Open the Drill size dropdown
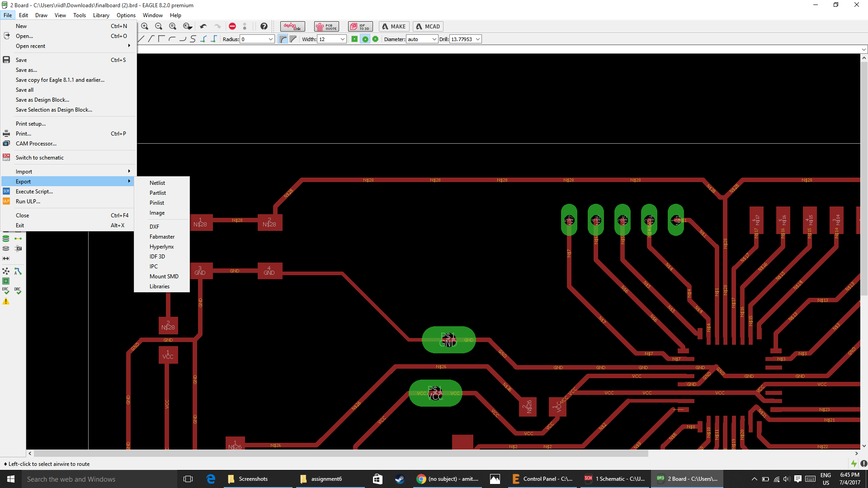The width and height of the screenshot is (868, 488). tap(478, 39)
